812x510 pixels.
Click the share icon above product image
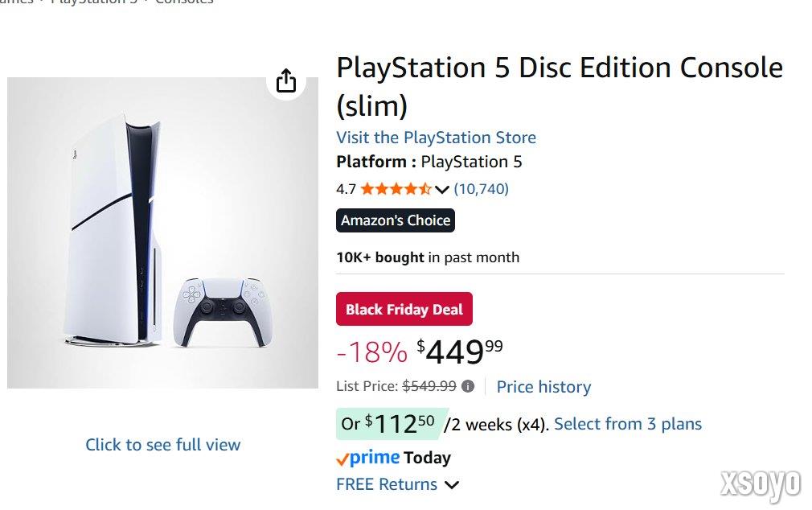click(x=286, y=81)
